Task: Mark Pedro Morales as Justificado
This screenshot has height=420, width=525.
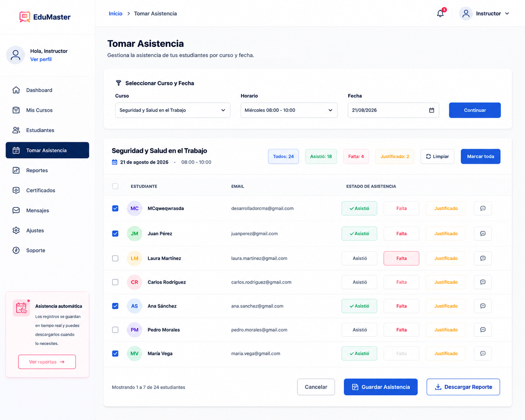Action: [446, 330]
